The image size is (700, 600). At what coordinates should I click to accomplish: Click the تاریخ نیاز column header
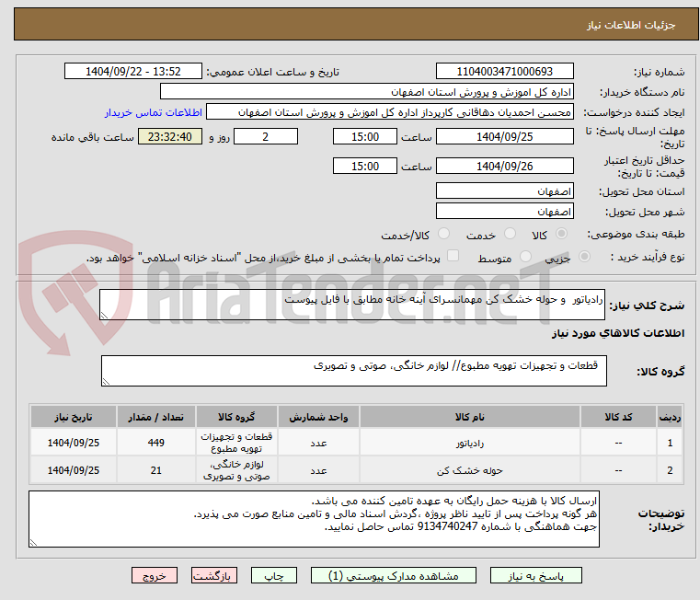pos(74,417)
